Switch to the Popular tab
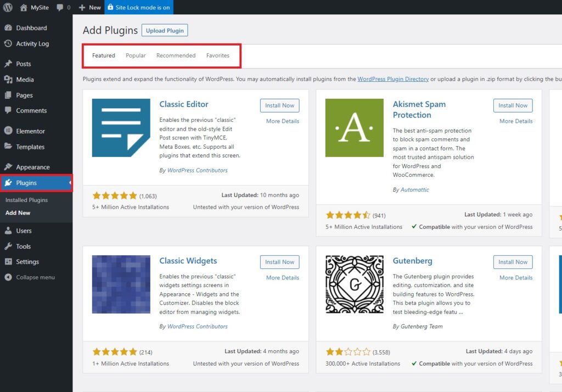This screenshot has height=392, width=562. tap(136, 55)
